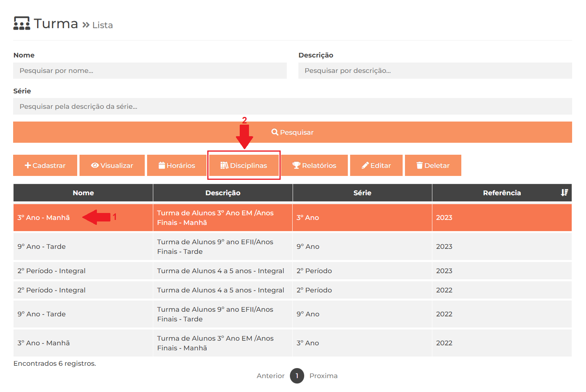Click 4 a 5 anos description in 2023 row
586x392 pixels.
pos(220,271)
